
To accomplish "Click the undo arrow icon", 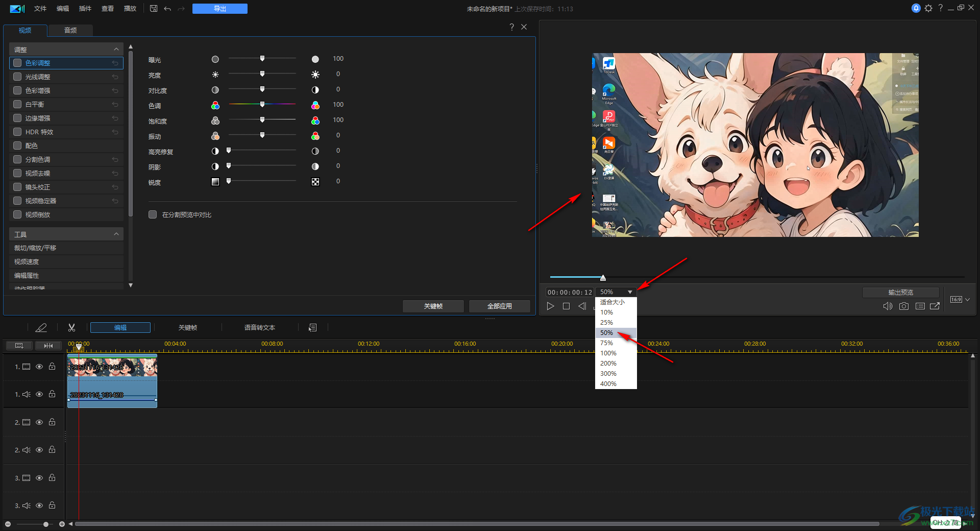I will (167, 9).
